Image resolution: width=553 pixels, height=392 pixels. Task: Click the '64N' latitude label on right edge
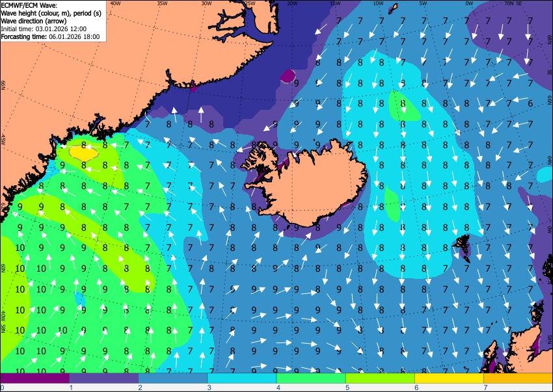[x=550, y=159]
